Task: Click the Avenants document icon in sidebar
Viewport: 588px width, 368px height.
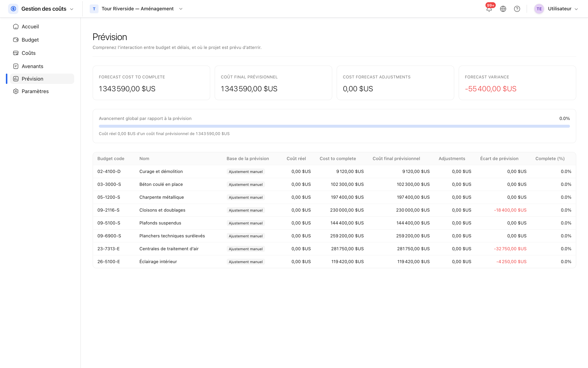Action: point(16,66)
